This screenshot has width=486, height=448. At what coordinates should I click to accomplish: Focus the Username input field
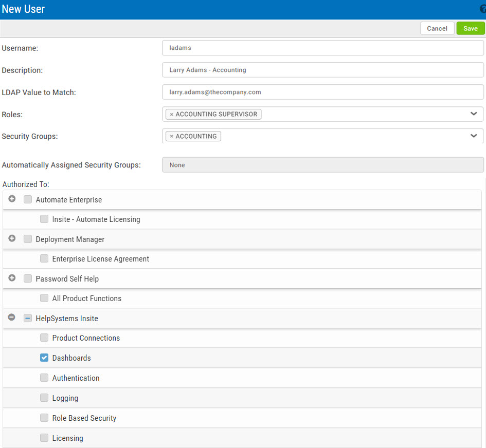coord(322,48)
